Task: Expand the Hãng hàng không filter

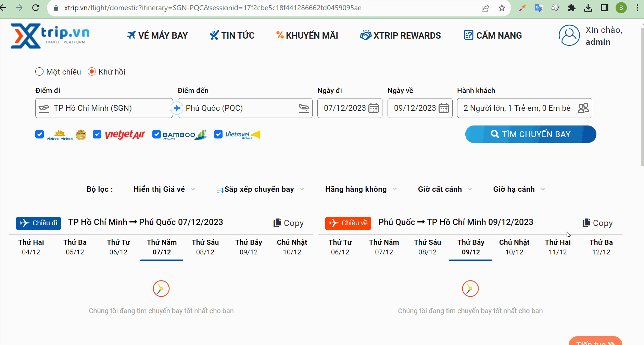Action: click(361, 189)
